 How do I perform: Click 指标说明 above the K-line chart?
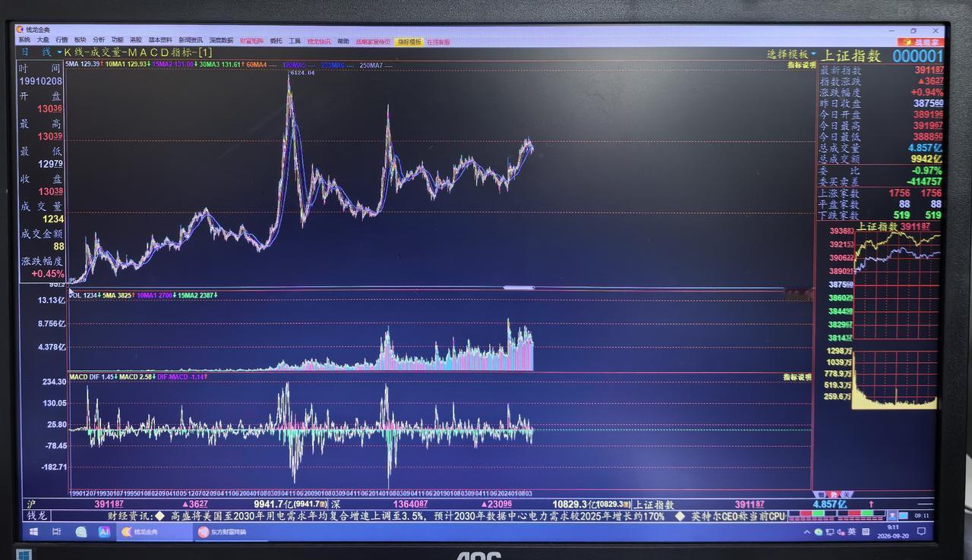coord(801,65)
